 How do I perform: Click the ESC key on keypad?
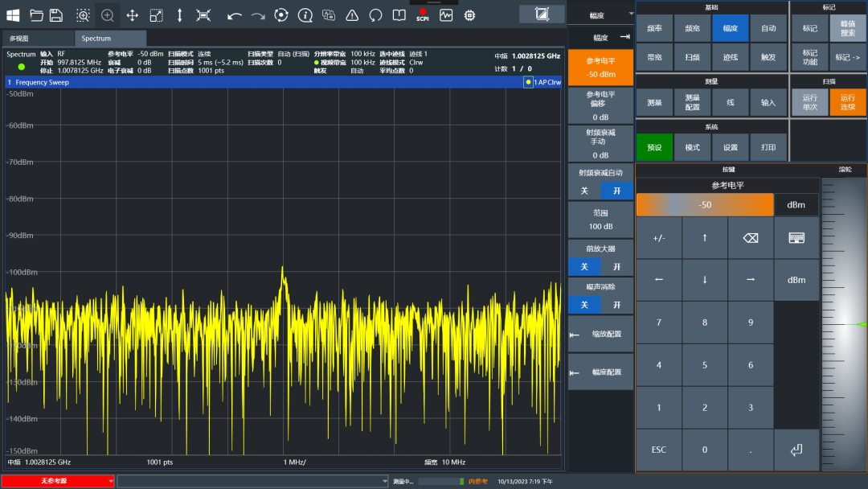coord(659,450)
